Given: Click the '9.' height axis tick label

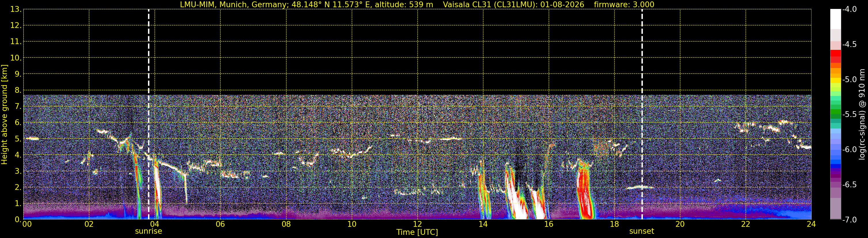Looking at the screenshot, I should pyautogui.click(x=18, y=74).
